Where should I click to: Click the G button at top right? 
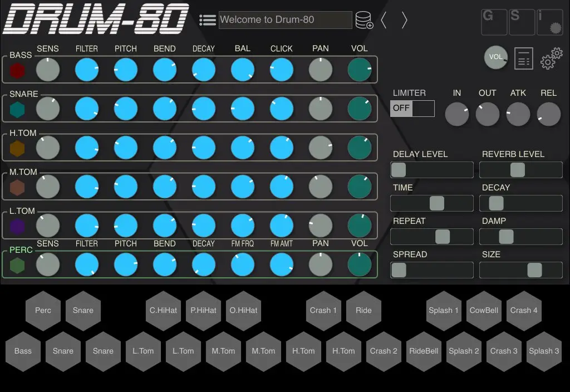point(494,22)
